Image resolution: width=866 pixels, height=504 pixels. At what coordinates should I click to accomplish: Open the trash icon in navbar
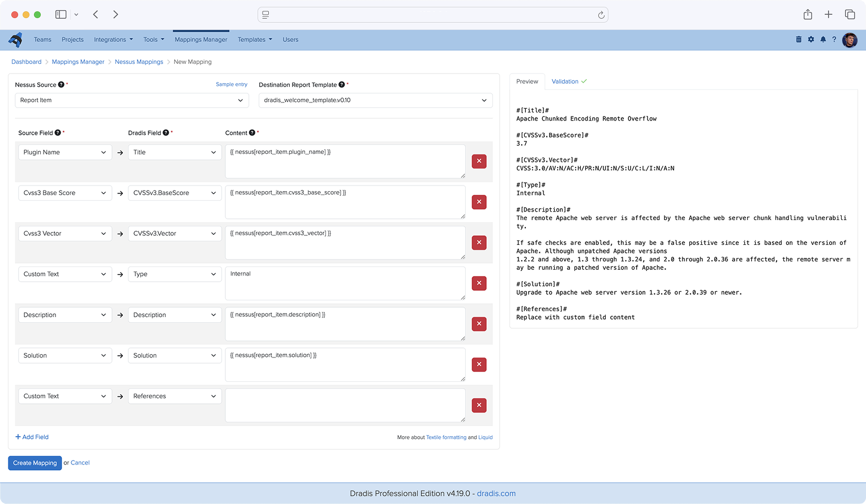pyautogui.click(x=799, y=40)
